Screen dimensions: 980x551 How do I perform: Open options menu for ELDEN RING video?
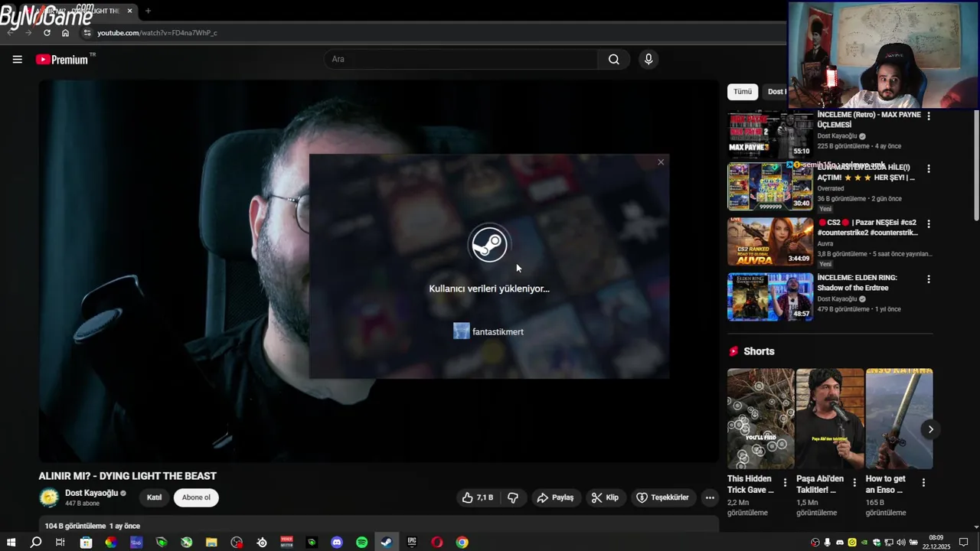click(929, 279)
